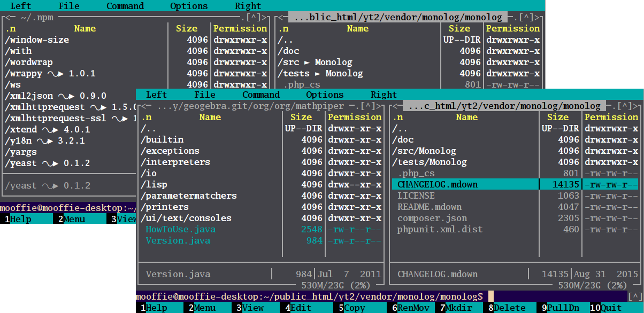Screen dimensions: 644x313
Task: Sort front monolog panel by Name column
Action: tap(467, 118)
